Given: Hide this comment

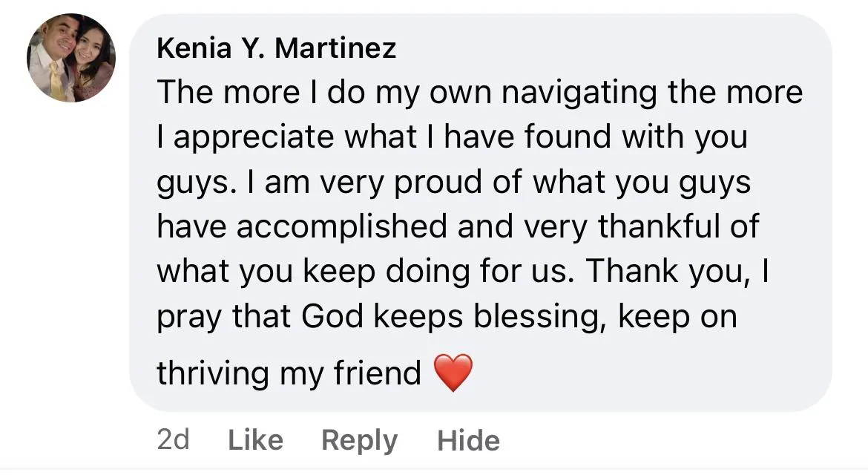Looking at the screenshot, I should [x=468, y=441].
